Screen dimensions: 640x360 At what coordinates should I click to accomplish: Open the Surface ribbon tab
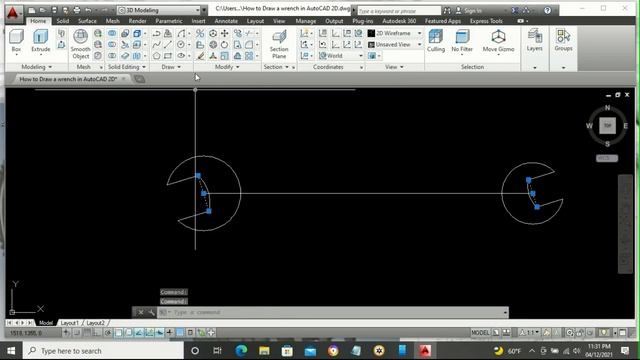point(87,21)
